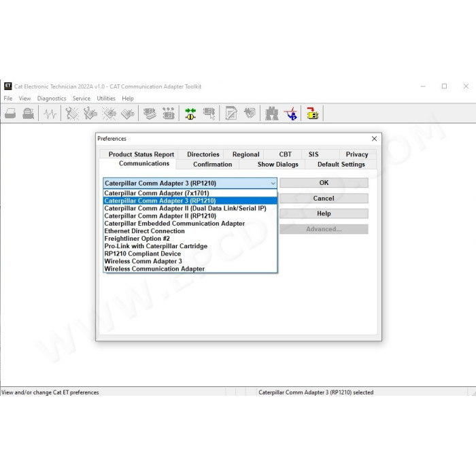Close the Preferences dialog with X
The width and height of the screenshot is (476, 476).
click(374, 139)
